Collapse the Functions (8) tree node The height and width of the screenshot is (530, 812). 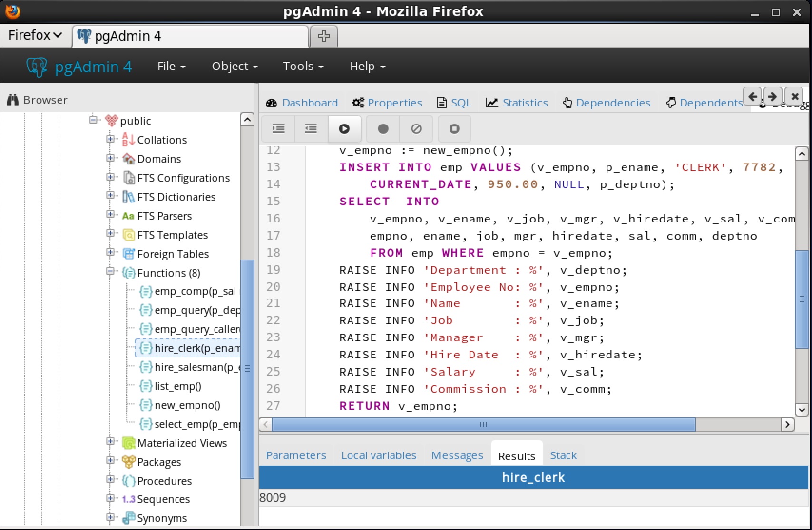coord(110,271)
